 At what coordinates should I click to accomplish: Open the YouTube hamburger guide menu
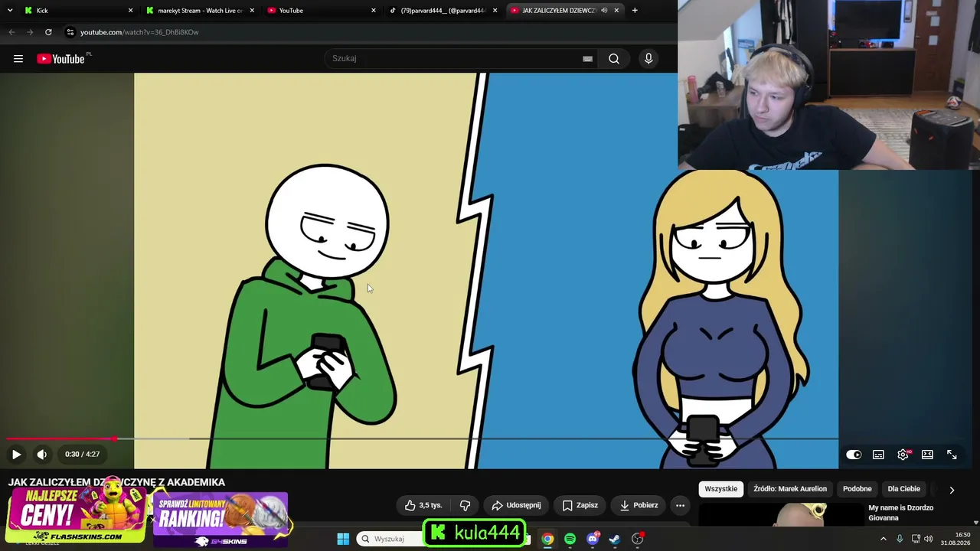(x=18, y=59)
